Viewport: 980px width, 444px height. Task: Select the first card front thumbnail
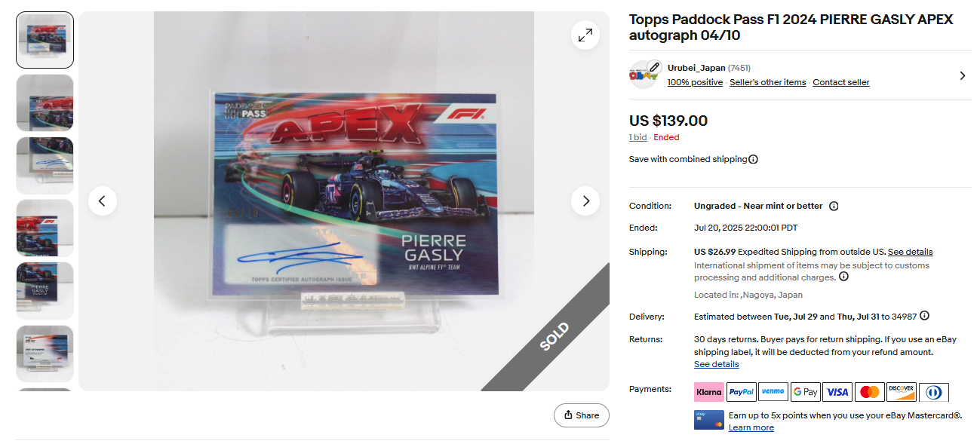[45, 40]
